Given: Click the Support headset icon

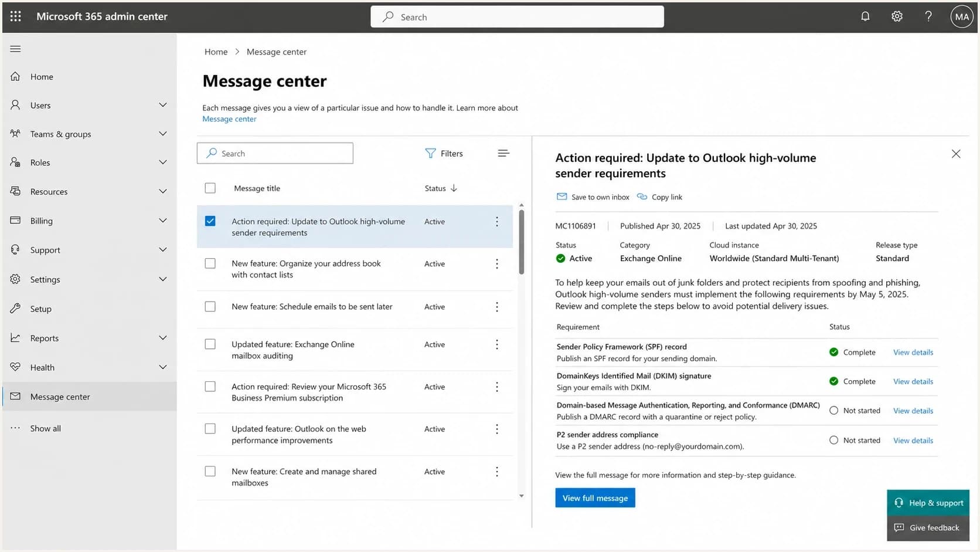Looking at the screenshot, I should coord(16,250).
